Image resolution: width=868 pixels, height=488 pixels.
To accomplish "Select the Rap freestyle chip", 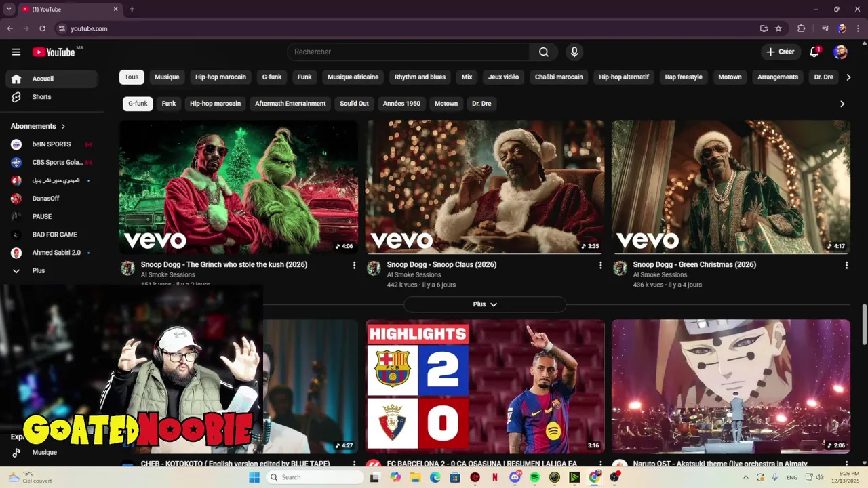I will (x=684, y=77).
